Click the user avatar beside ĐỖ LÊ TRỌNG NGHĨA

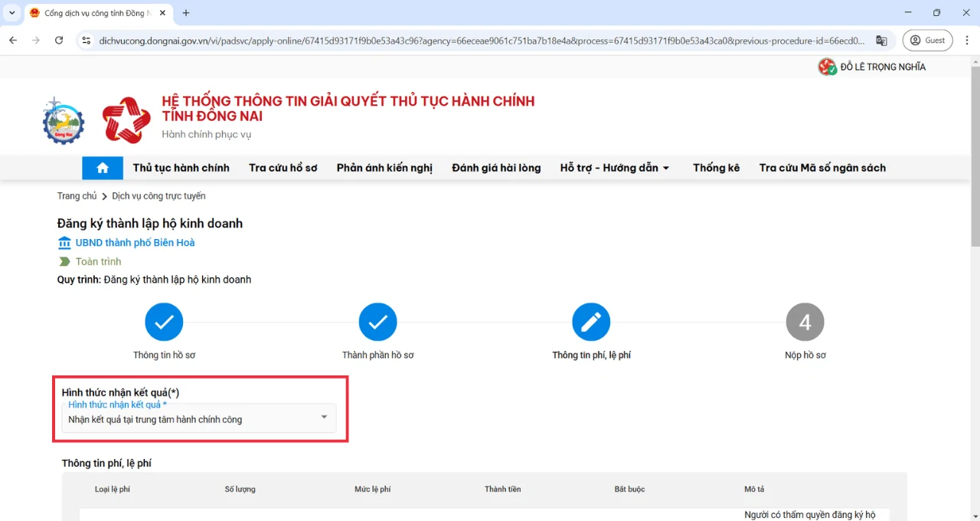(827, 67)
